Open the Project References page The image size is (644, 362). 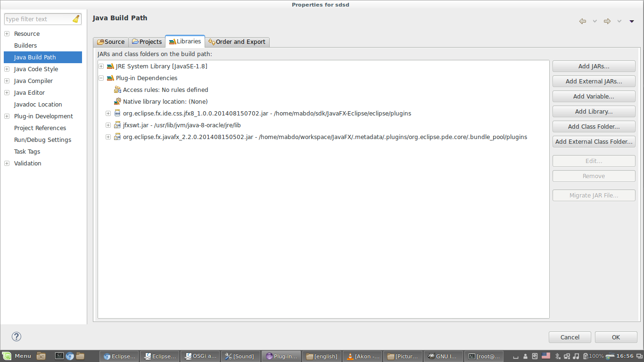coord(40,128)
